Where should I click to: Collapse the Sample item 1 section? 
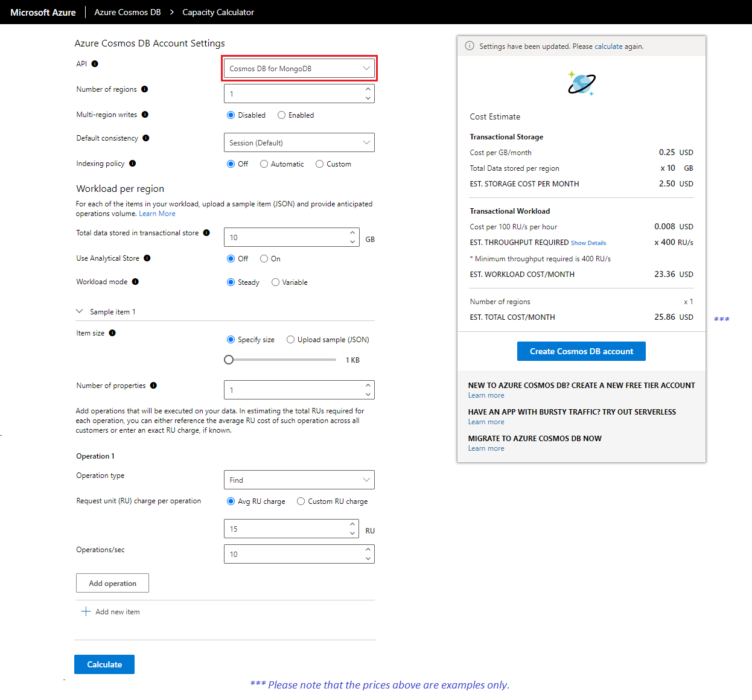coord(79,311)
